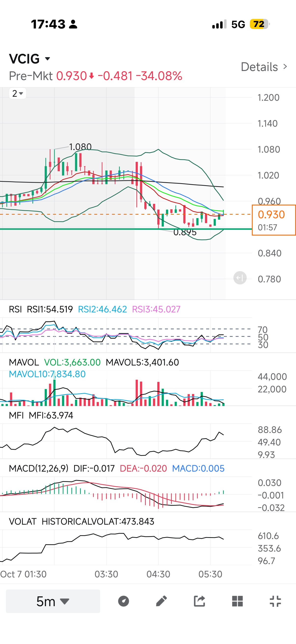296x644 pixels.
Task: Expand the VCIG ticker dropdown
Action: (x=29, y=59)
